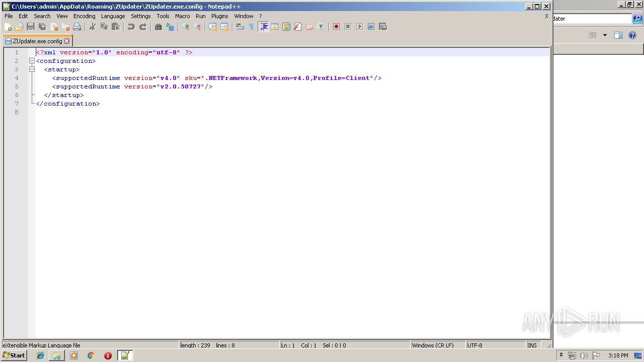Open Explorer's view options dropdown arrow
The image size is (644, 362).
pyautogui.click(x=605, y=35)
